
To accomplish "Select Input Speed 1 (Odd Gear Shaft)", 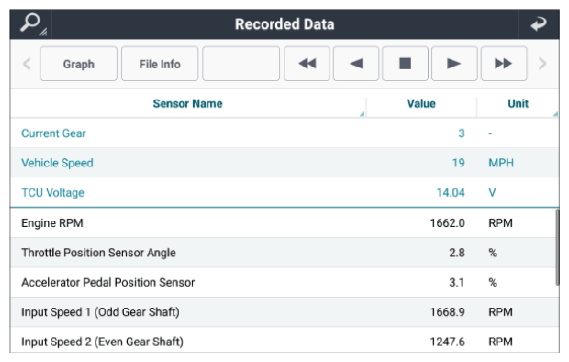I will coord(285,312).
